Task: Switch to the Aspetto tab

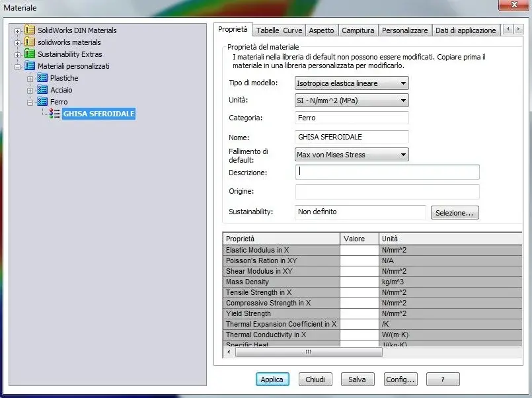Action: tap(321, 30)
